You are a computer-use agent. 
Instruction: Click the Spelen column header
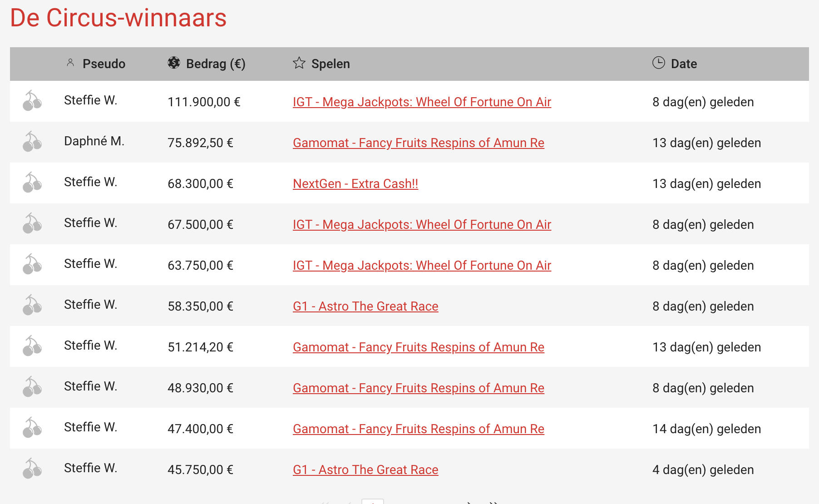tap(331, 64)
